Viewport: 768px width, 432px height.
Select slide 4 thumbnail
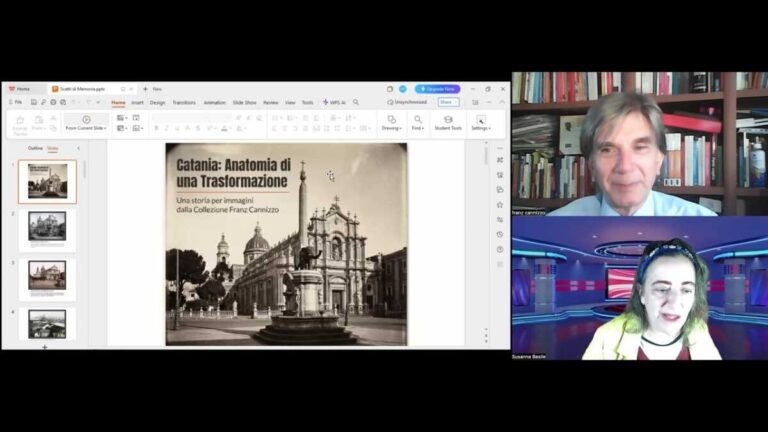pyautogui.click(x=48, y=324)
